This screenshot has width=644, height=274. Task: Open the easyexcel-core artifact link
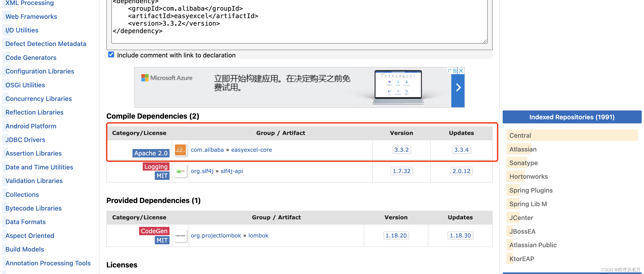[252, 150]
